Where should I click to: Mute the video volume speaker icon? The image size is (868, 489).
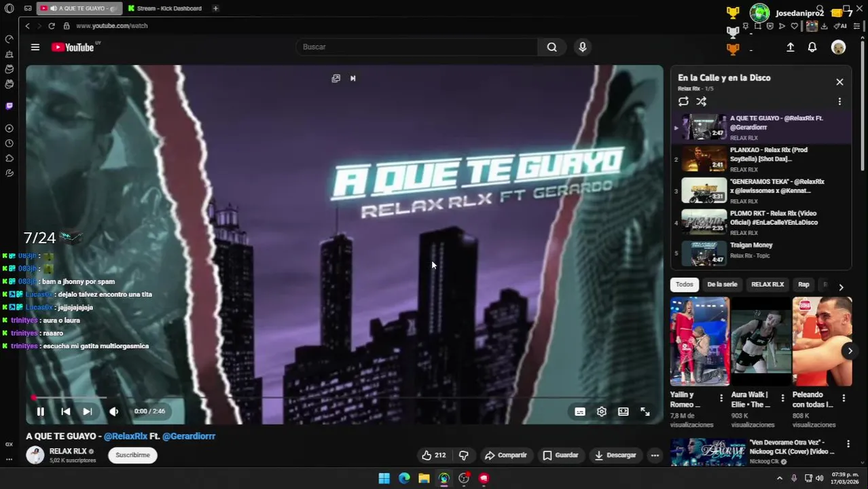click(x=113, y=412)
